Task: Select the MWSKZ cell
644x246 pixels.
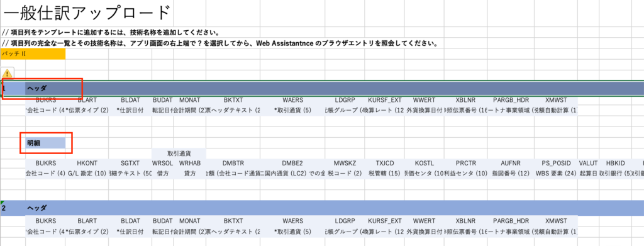Action: point(345,163)
